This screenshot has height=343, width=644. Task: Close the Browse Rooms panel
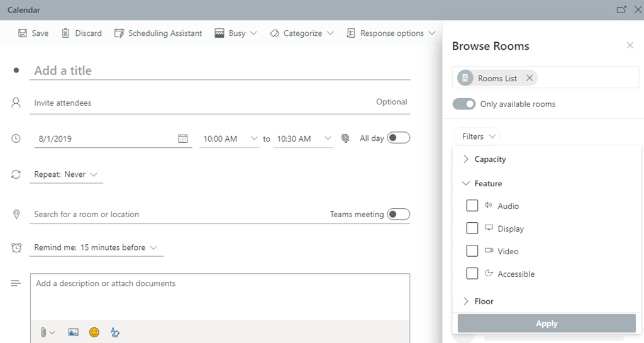630,45
